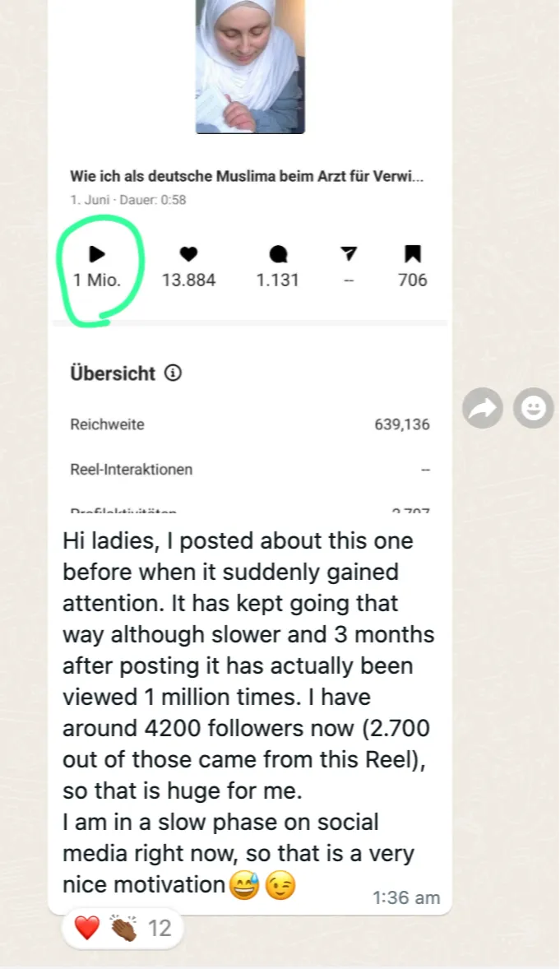Click the clapping hands reaction emoji
This screenshot has width=560, height=969.
tap(123, 928)
